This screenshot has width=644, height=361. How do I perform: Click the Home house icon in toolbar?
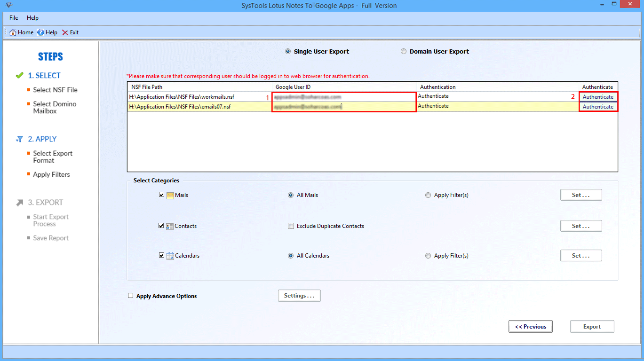13,32
